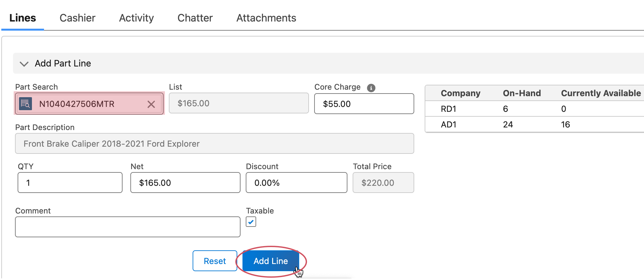Click the Total Price field $220.00
The image size is (644, 279).
tap(383, 183)
